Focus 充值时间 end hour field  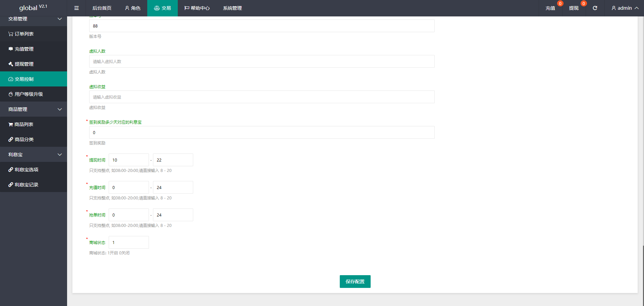pos(173,187)
